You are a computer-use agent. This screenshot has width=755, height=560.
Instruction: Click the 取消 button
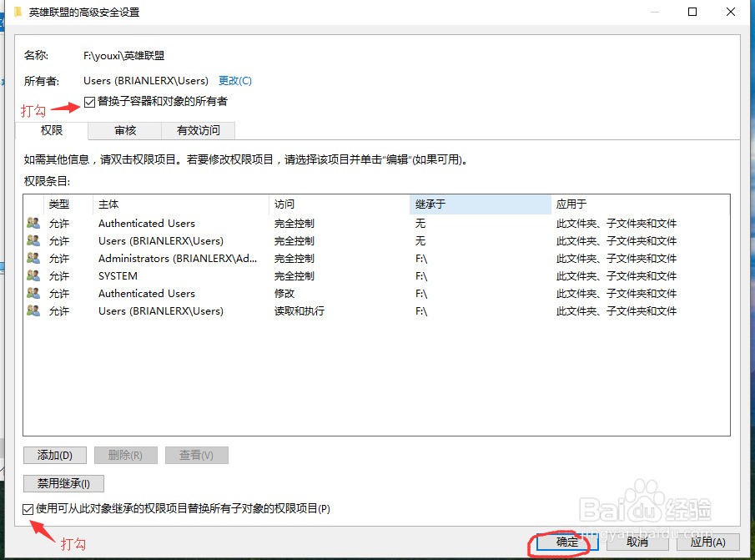[637, 542]
